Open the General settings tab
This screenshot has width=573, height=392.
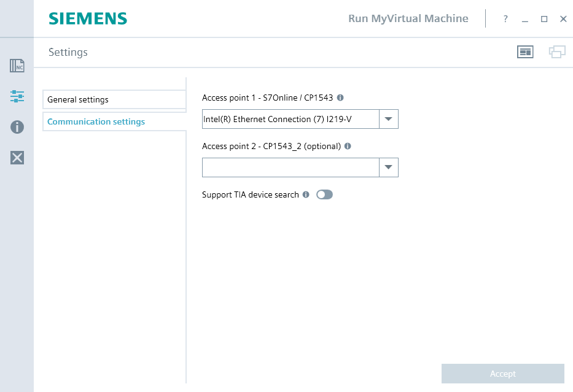pyautogui.click(x=114, y=99)
